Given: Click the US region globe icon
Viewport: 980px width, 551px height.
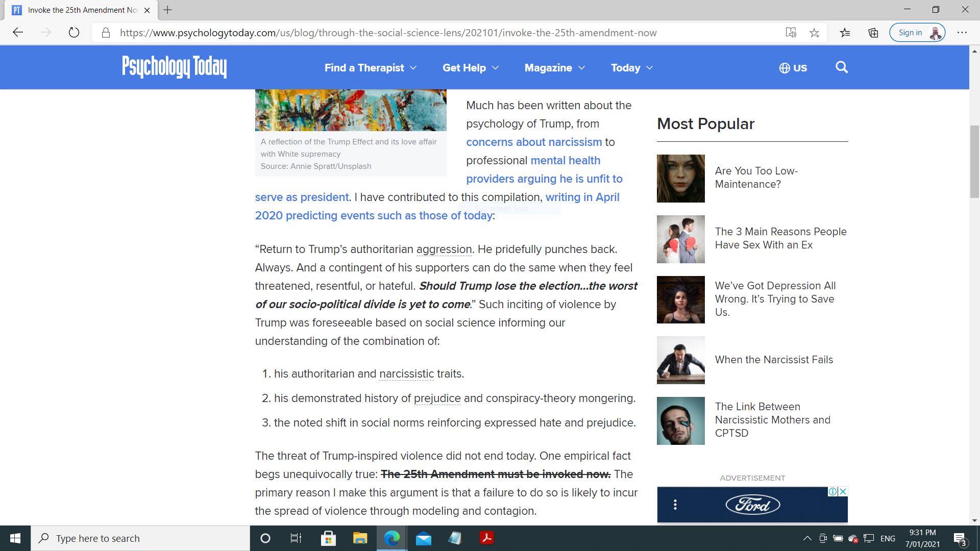Looking at the screenshot, I should point(785,68).
